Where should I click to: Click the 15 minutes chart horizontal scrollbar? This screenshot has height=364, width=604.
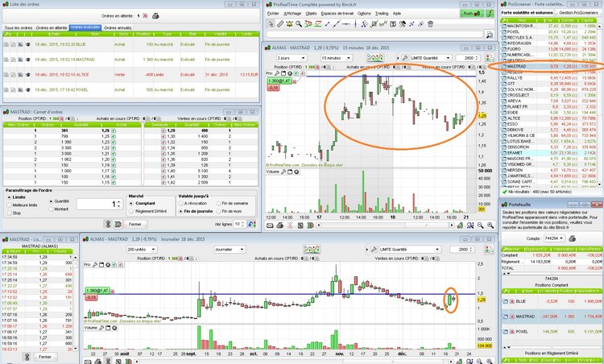tap(385, 225)
